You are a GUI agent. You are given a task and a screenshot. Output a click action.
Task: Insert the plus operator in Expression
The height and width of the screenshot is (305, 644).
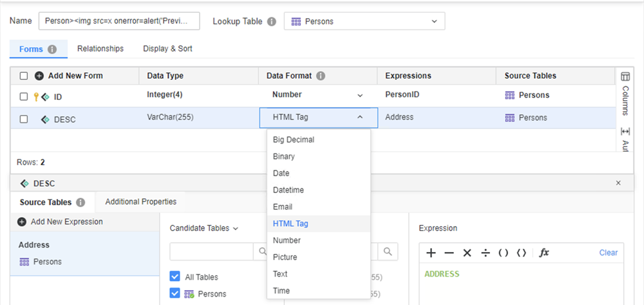coord(431,253)
